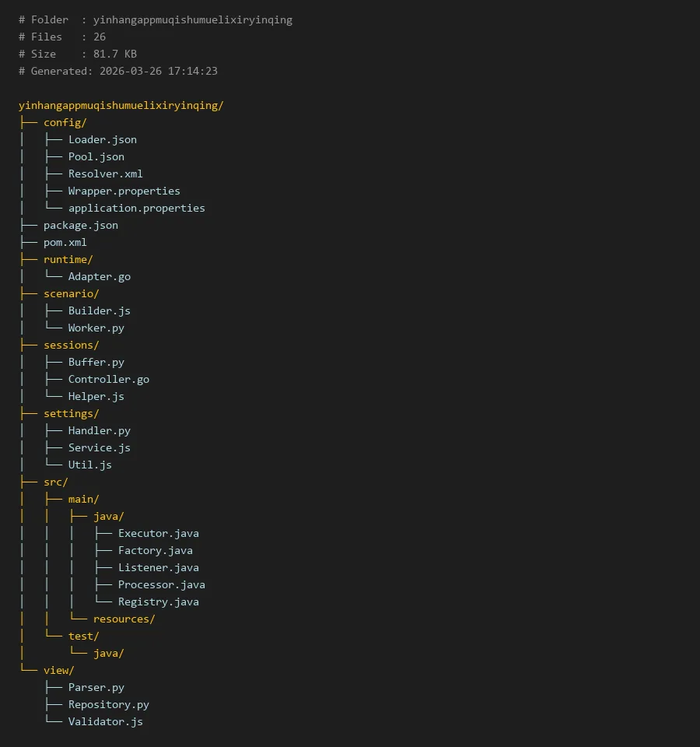Viewport: 700px width, 747px height.
Task: Select Registry.java file entry
Action: point(158,601)
